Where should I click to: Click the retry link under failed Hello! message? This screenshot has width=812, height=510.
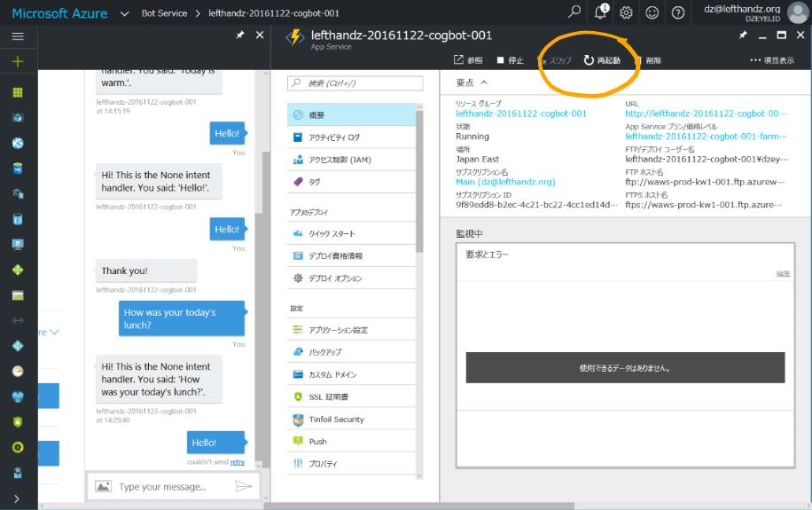click(238, 462)
